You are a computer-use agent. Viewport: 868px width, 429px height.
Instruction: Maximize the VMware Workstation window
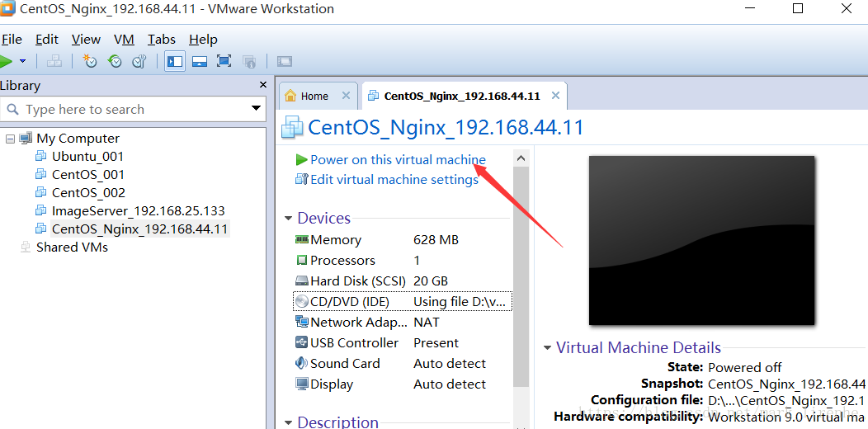pos(798,8)
